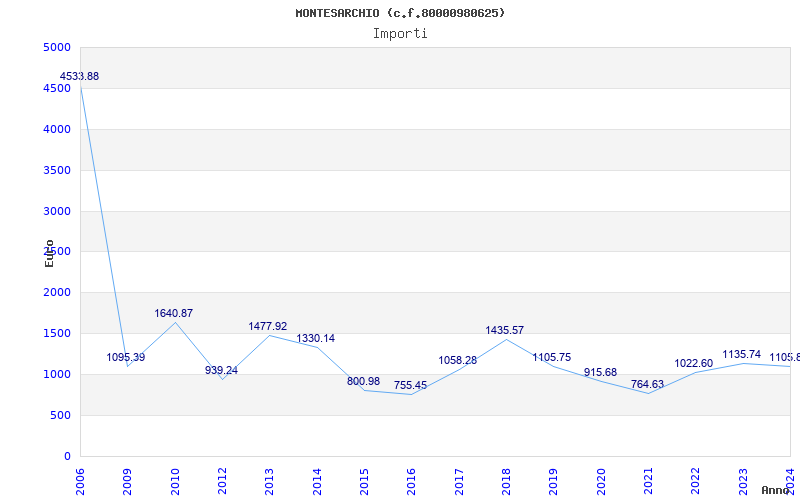Viewport: 800px width, 500px height.
Task: Click the 2010 x-axis year label
Action: 175,481
